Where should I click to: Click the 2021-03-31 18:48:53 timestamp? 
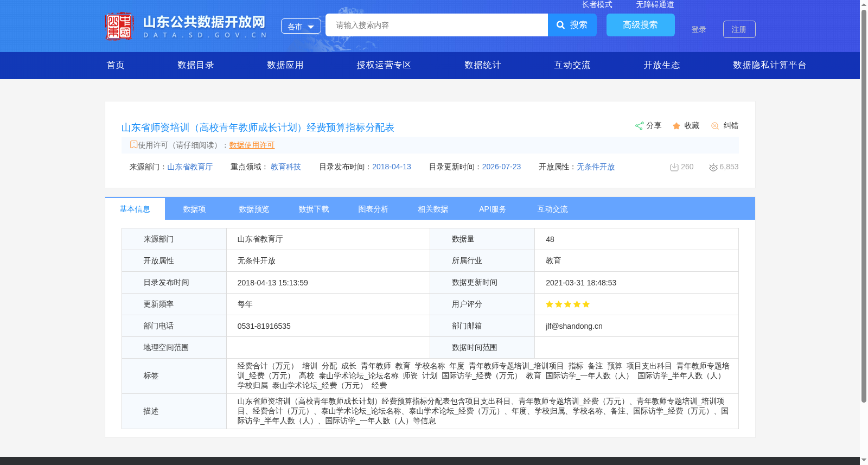pos(581,283)
